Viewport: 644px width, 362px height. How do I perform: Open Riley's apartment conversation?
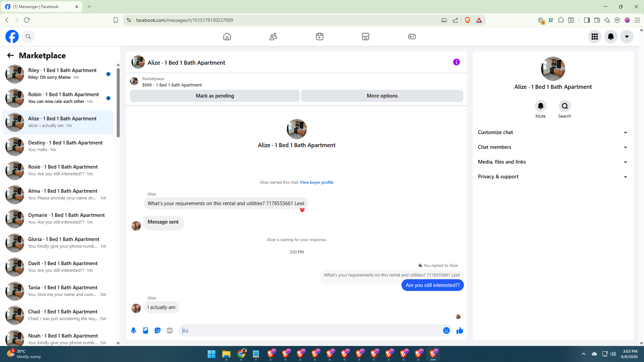click(58, 74)
